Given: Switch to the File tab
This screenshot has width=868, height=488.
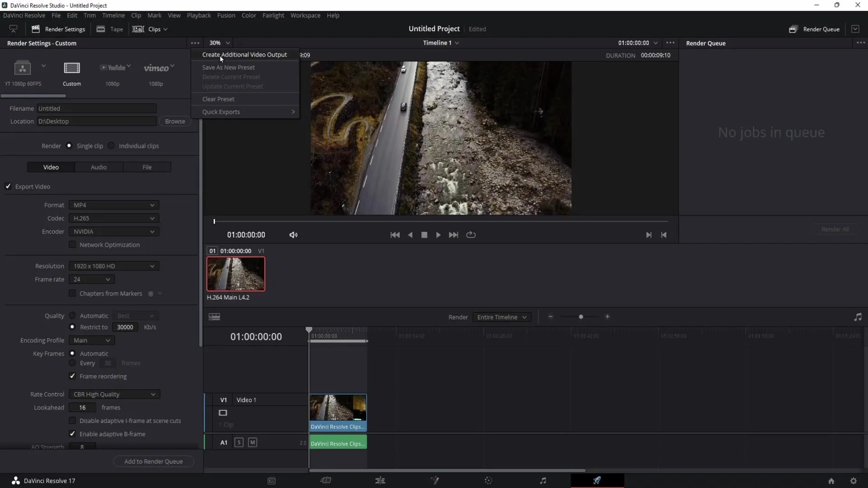Looking at the screenshot, I should (147, 167).
